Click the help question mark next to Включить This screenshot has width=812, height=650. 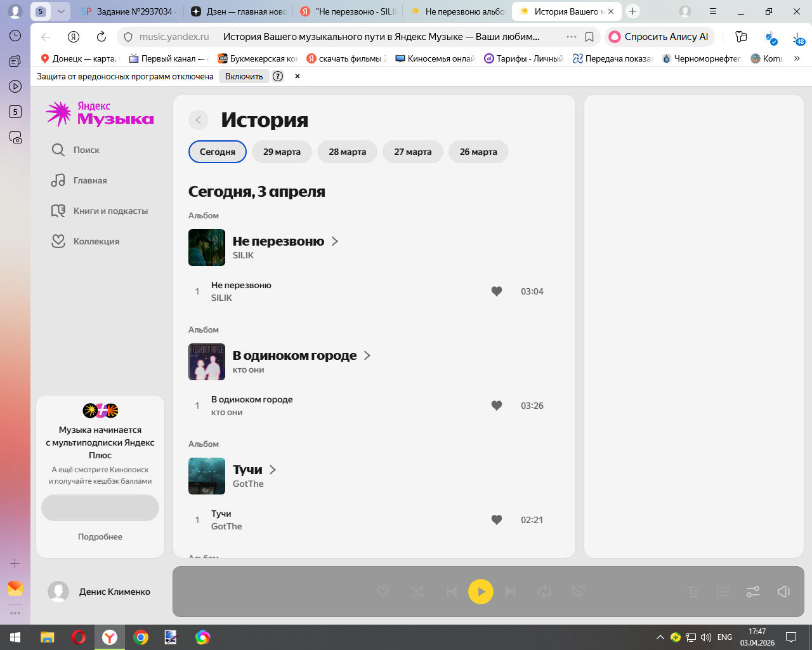(278, 76)
